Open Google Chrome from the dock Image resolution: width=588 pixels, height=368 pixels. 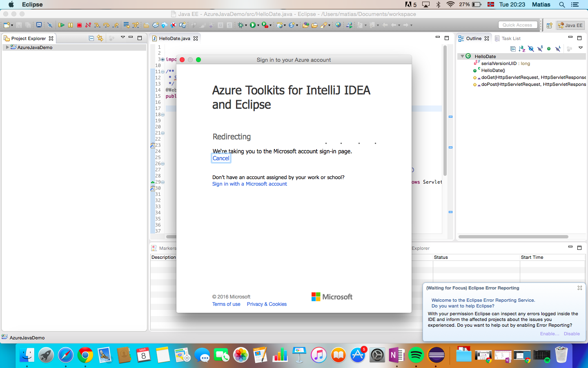click(x=85, y=355)
